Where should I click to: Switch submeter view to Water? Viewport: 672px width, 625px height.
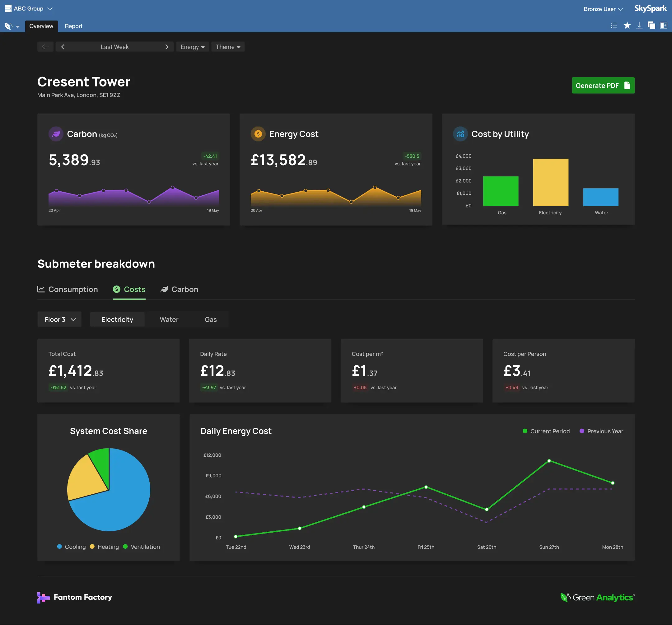(169, 319)
